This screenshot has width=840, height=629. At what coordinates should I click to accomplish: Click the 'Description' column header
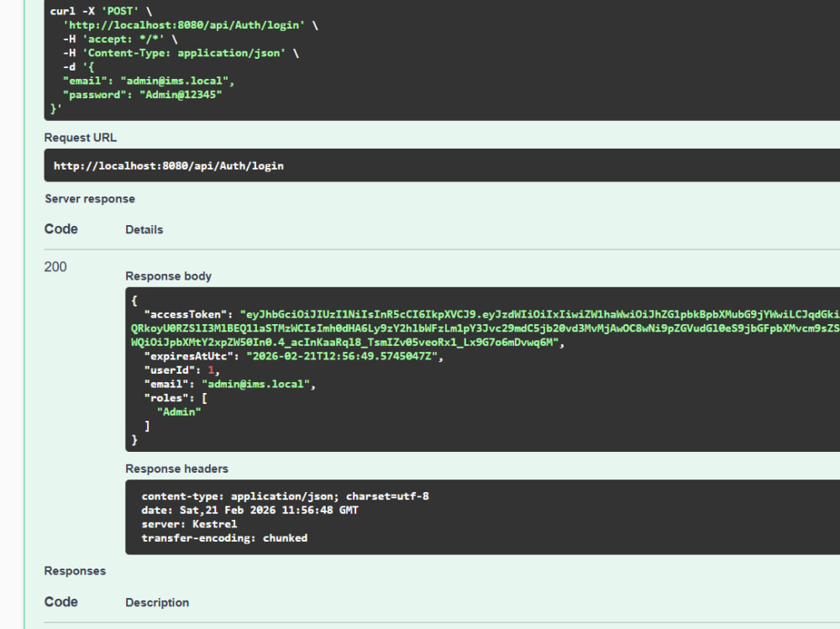[157, 603]
